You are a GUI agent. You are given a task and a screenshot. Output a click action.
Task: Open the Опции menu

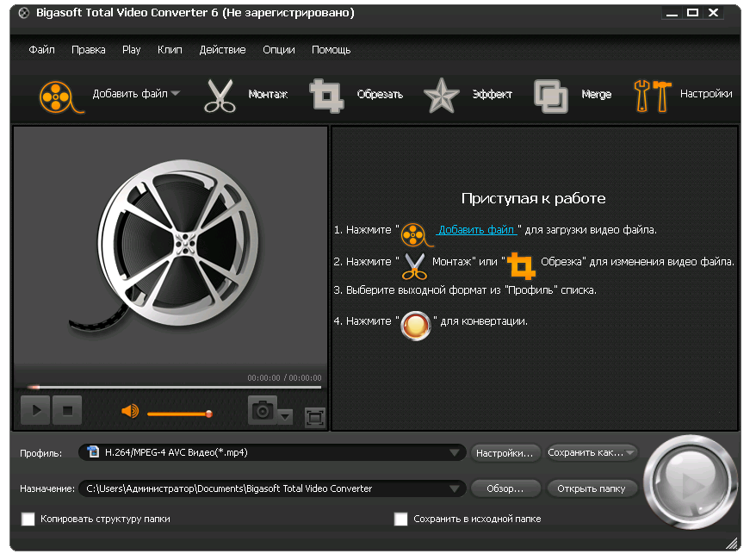click(279, 50)
